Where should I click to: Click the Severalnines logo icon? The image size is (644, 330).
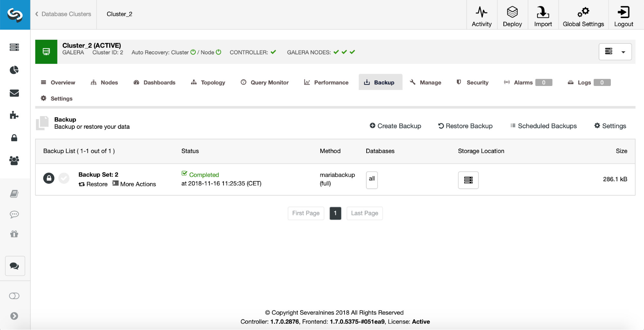tap(15, 15)
